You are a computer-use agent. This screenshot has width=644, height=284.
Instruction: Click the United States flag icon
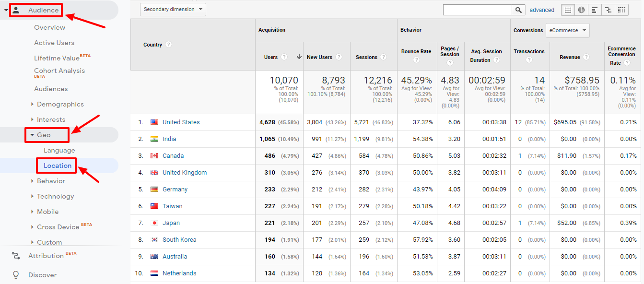point(154,122)
